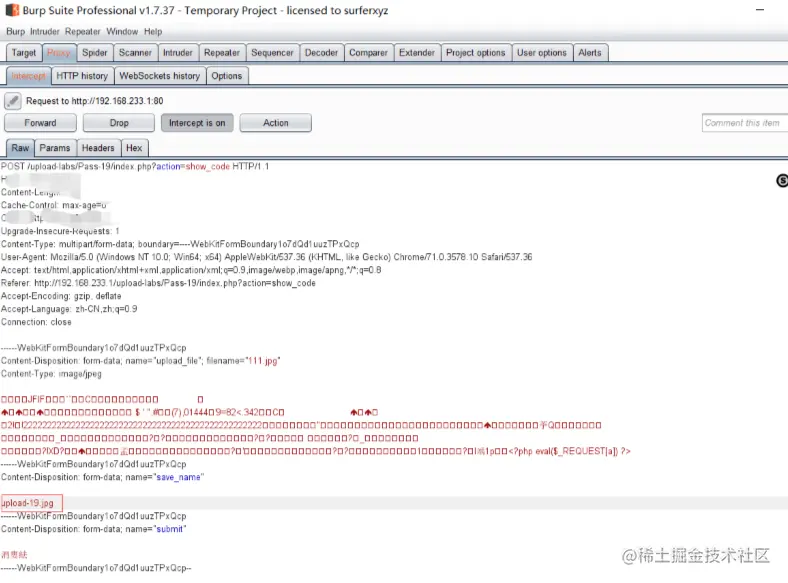Screen dimensions: 788x583
Task: Click the filename value "111.jpg"
Action: click(x=262, y=361)
